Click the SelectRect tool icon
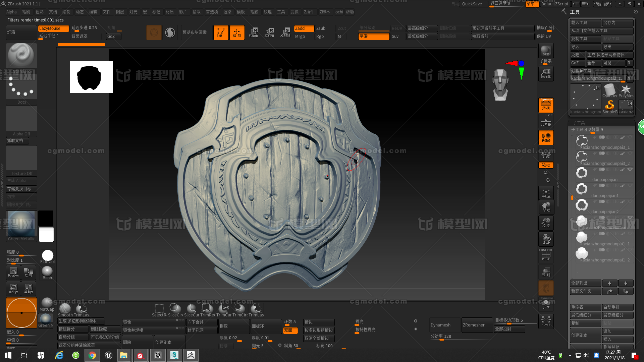The image size is (644, 362). (158, 308)
